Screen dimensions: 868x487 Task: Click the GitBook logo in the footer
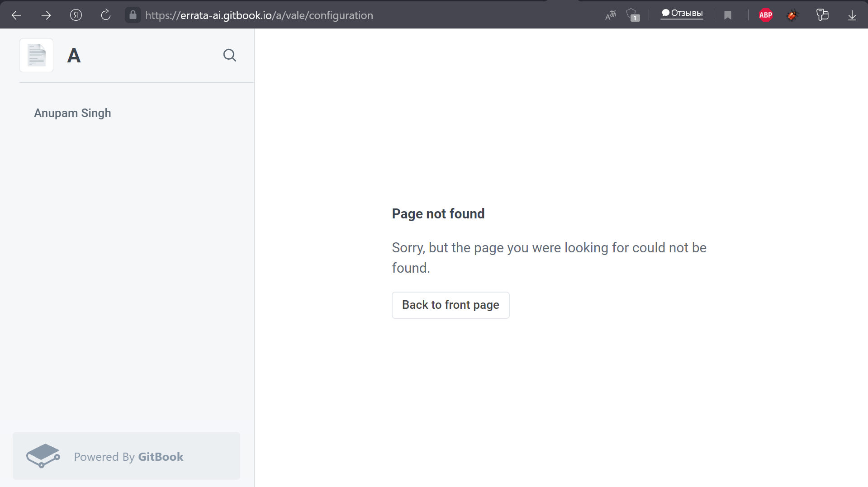pos(43,456)
